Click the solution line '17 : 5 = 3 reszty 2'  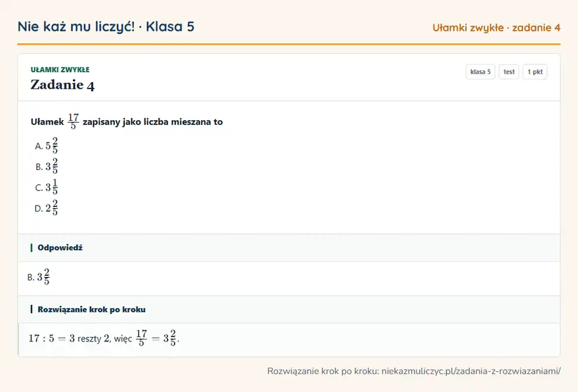[x=69, y=338]
